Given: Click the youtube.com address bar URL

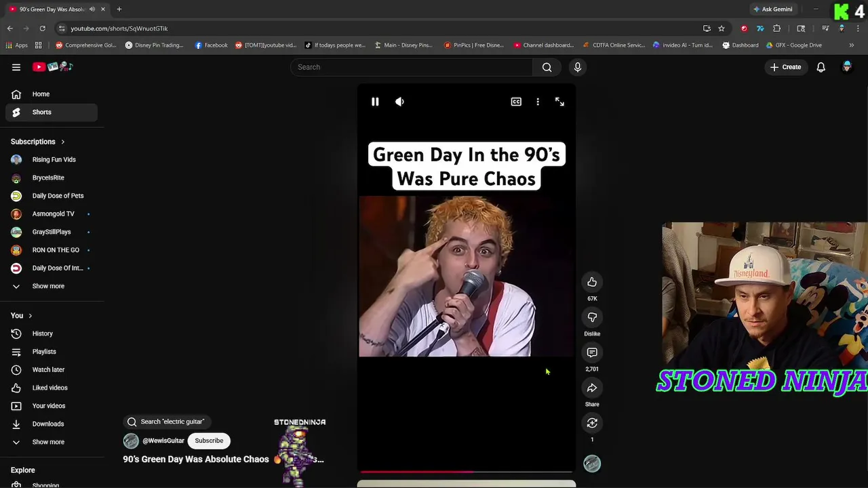Looking at the screenshot, I should tap(119, 28).
